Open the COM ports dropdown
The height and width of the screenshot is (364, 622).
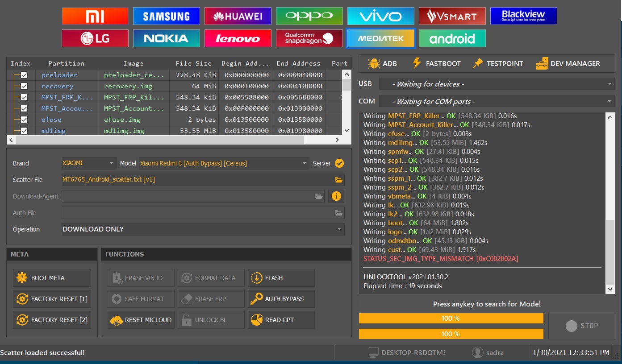497,101
